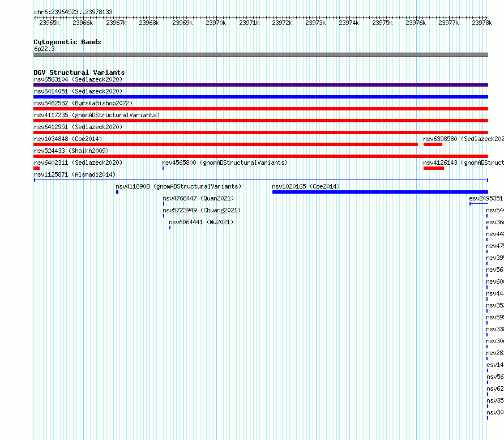Click the red bar under nsv524433
The height and width of the screenshot is (440, 504).
[260, 156]
